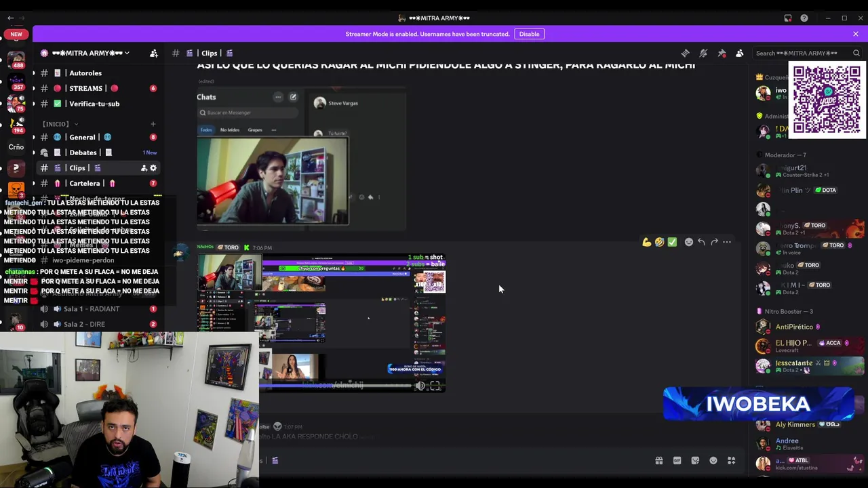Open the apps launcher icon in message bar
Screen dimensions: 868x488
pyautogui.click(x=731, y=461)
